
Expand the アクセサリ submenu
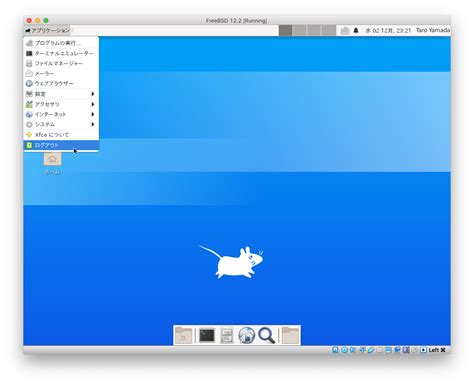(61, 104)
